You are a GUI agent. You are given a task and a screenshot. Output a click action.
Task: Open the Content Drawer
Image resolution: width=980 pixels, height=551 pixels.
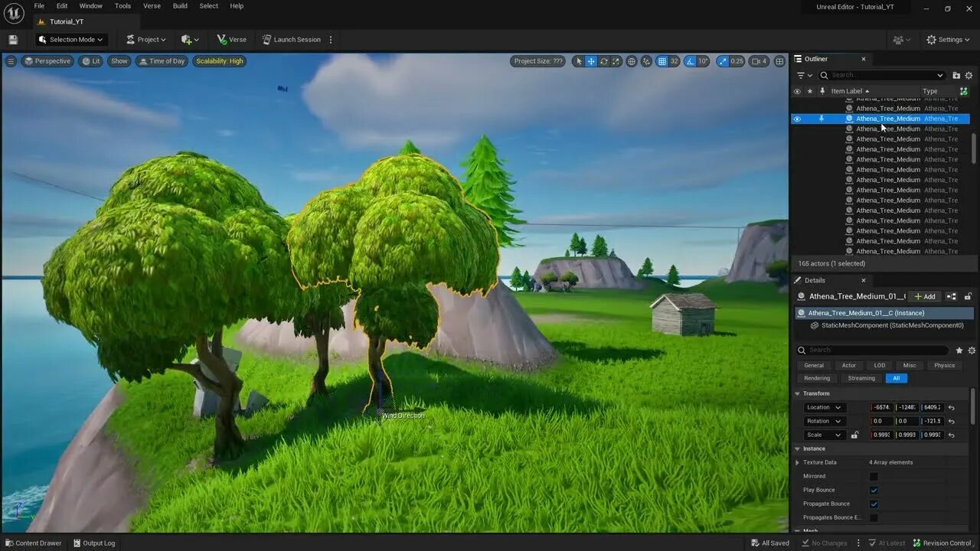coord(33,543)
